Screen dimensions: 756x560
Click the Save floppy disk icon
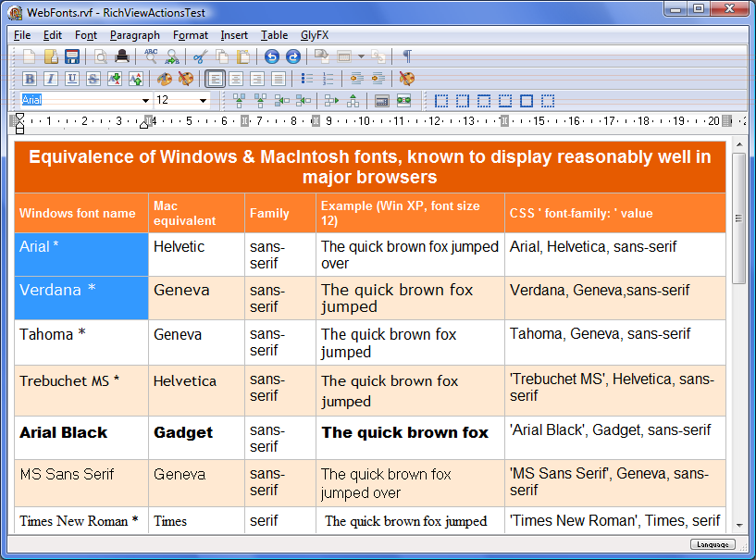[x=71, y=56]
